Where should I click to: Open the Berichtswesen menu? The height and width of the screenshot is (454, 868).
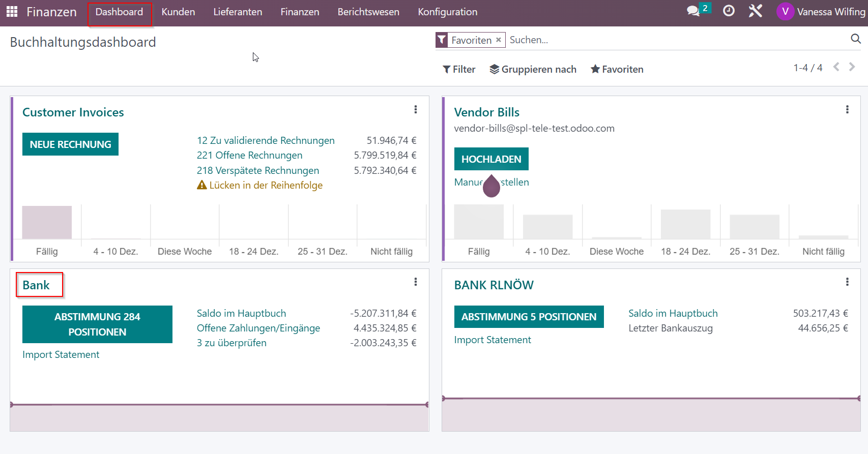(x=368, y=12)
